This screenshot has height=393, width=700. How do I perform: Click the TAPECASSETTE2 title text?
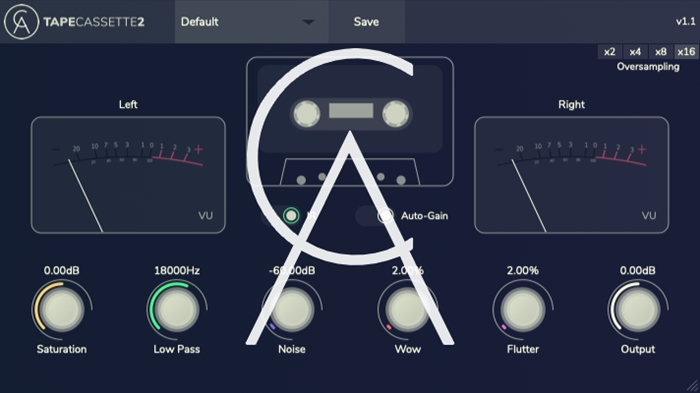94,22
